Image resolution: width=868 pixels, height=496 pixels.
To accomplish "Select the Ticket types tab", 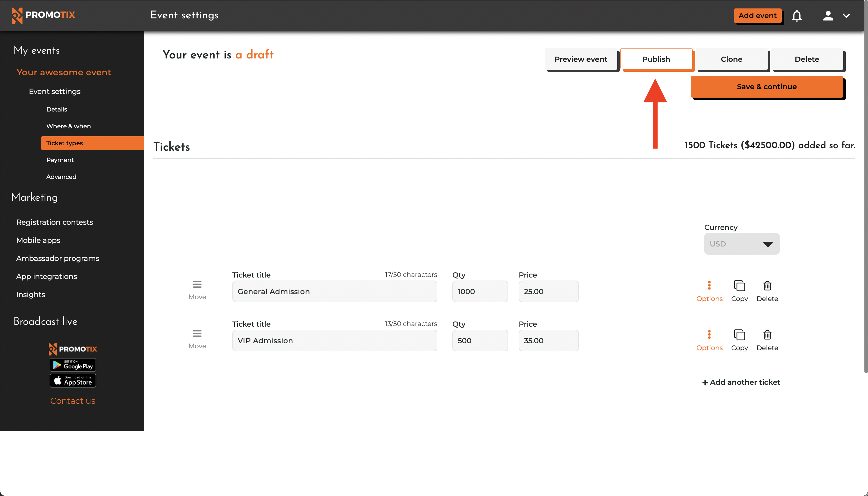I will [64, 143].
